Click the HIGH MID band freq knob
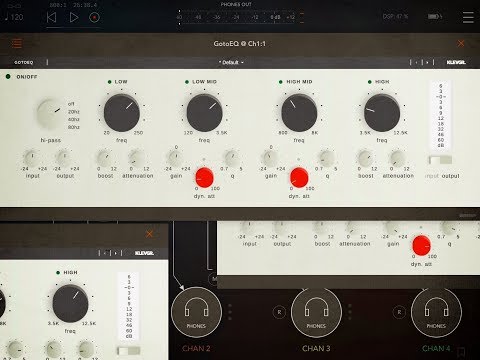 (x=299, y=113)
